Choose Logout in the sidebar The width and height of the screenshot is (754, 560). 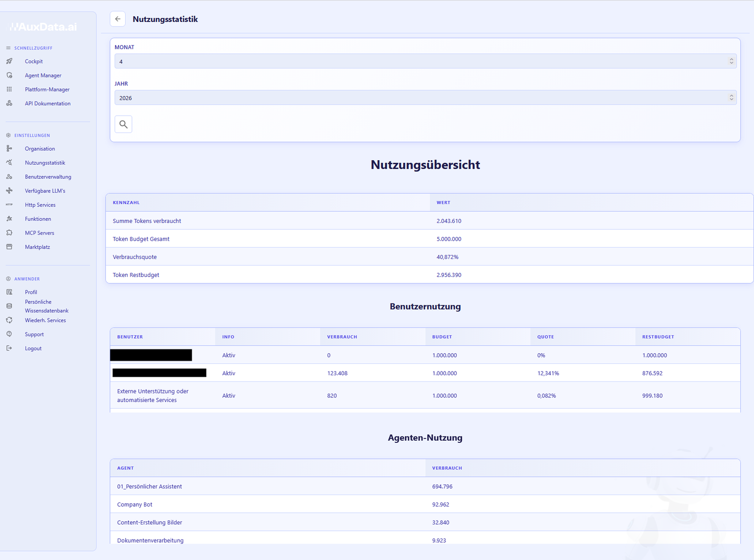pyautogui.click(x=33, y=349)
